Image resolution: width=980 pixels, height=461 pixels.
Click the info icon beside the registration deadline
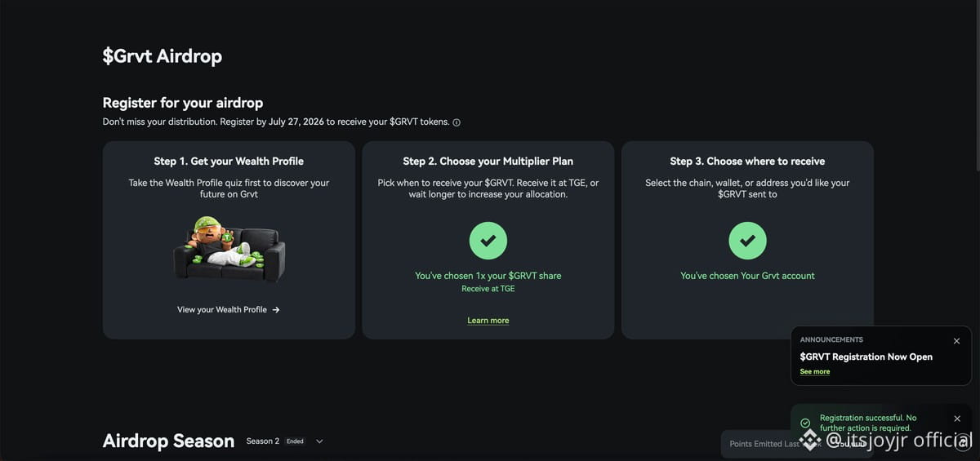[x=457, y=122]
